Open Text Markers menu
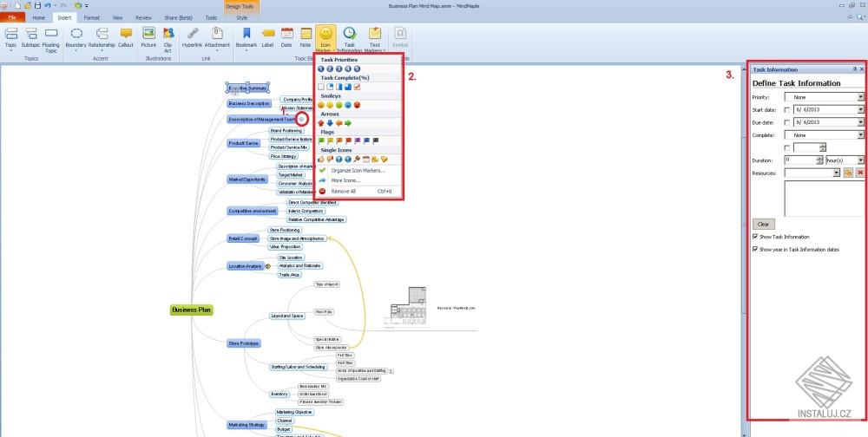 [x=375, y=39]
